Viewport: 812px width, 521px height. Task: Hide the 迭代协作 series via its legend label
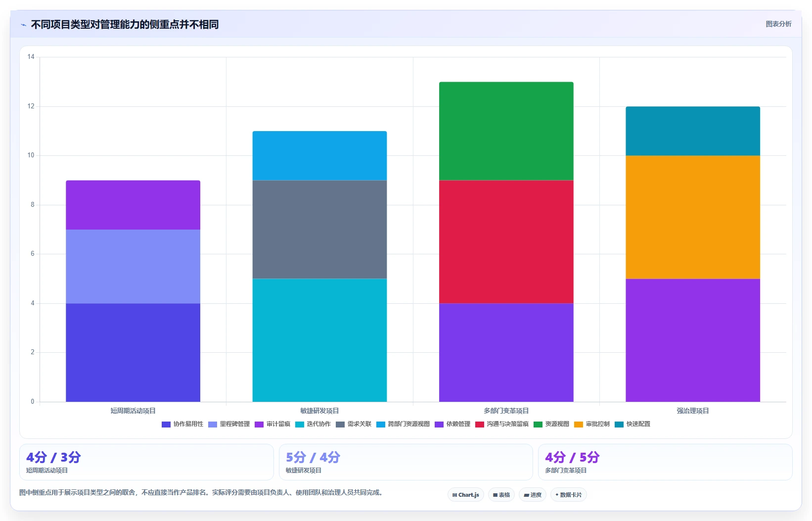[318, 424]
